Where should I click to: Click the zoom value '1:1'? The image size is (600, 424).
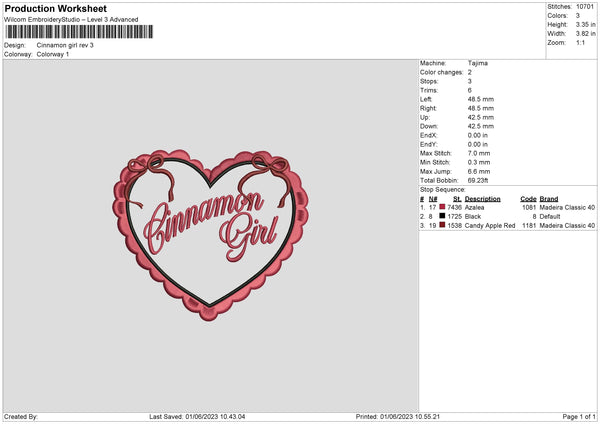tap(580, 43)
